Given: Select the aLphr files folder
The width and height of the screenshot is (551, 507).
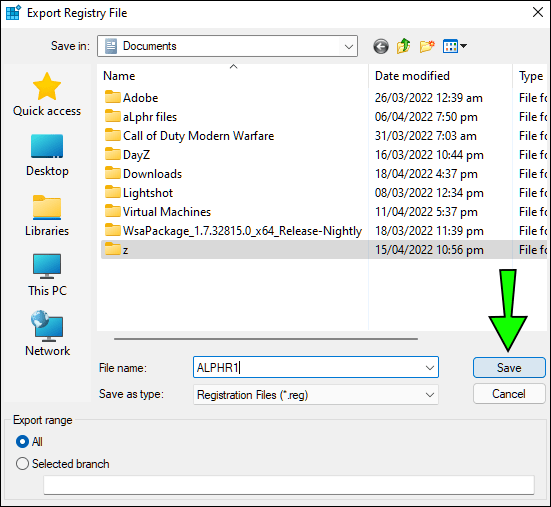Looking at the screenshot, I should pyautogui.click(x=233, y=117).
